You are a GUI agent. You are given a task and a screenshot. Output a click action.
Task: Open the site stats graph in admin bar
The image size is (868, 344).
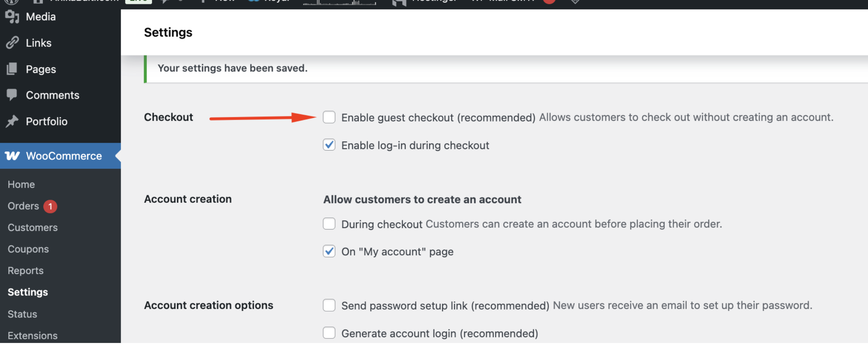pos(339,3)
